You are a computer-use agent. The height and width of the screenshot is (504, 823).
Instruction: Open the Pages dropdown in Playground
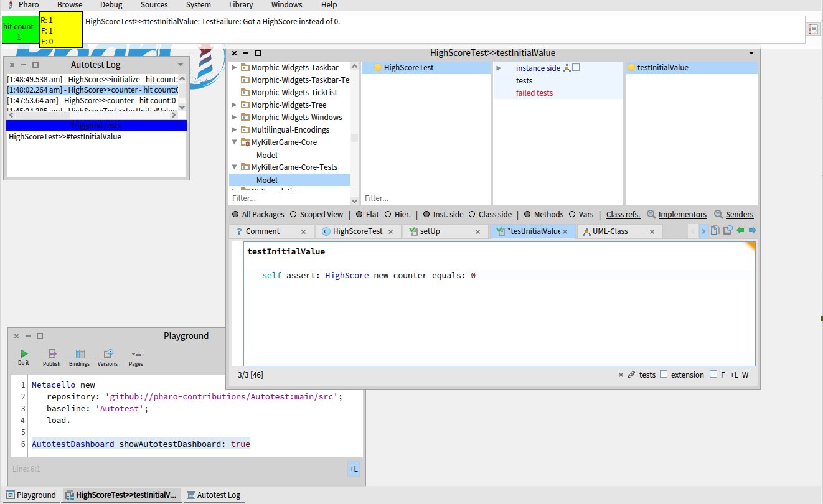[x=136, y=357]
